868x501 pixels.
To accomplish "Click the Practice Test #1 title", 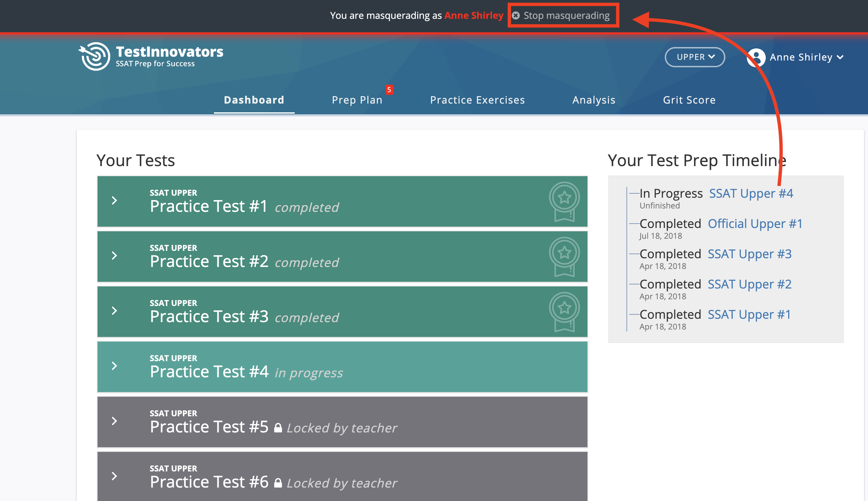I will click(x=209, y=206).
